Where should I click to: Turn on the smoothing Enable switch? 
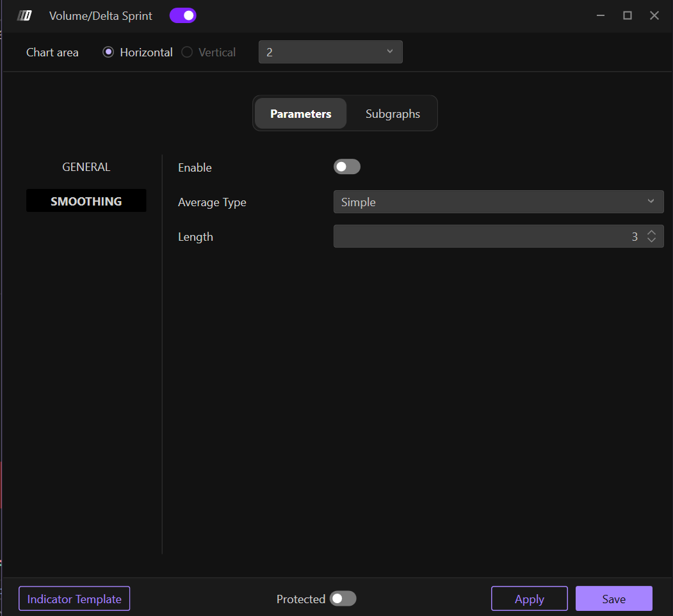(x=347, y=167)
